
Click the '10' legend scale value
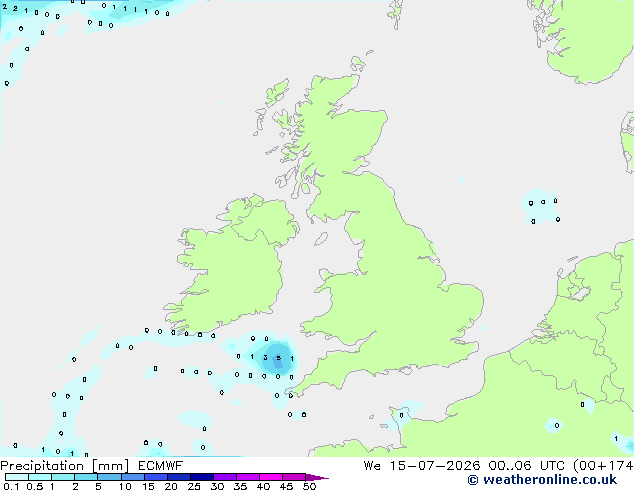tap(125, 486)
